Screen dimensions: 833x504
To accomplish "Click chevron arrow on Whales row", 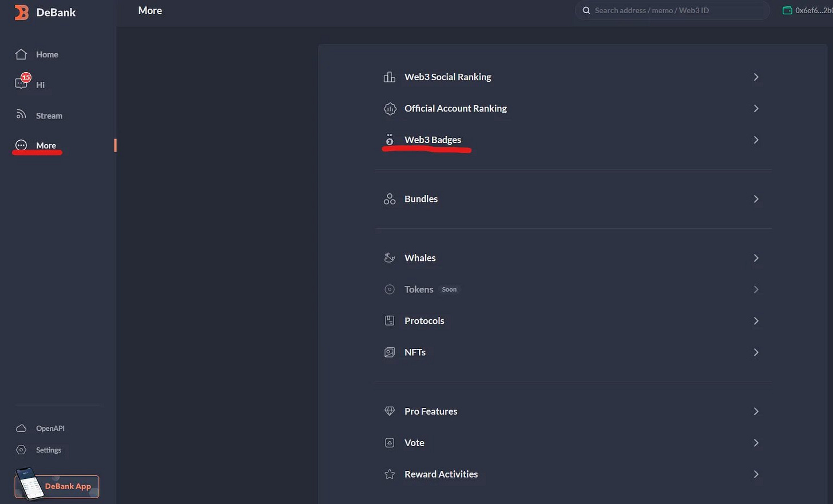I will point(756,258).
